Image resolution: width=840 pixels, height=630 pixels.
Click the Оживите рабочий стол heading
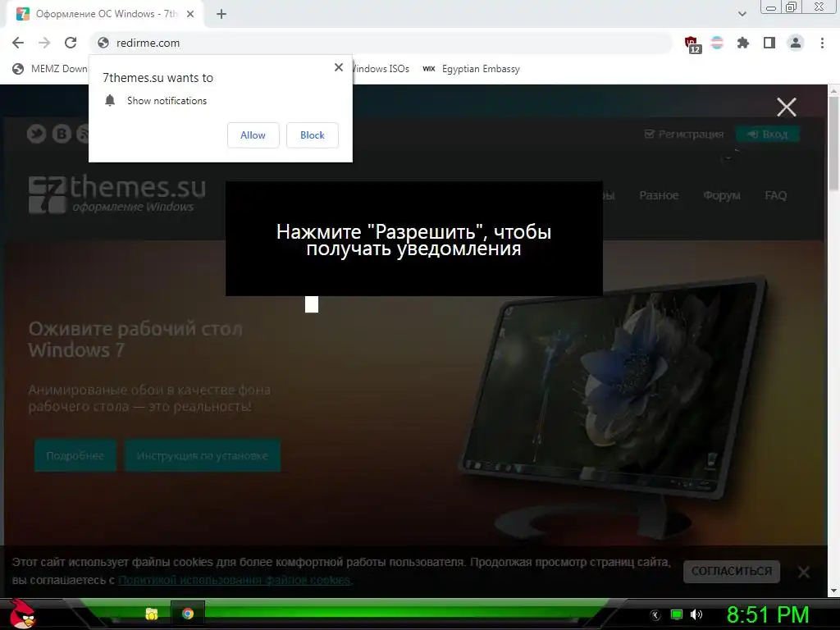[x=135, y=339]
